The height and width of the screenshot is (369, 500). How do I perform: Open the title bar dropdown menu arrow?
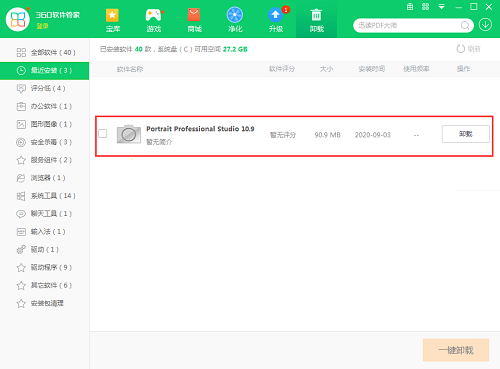(x=442, y=7)
